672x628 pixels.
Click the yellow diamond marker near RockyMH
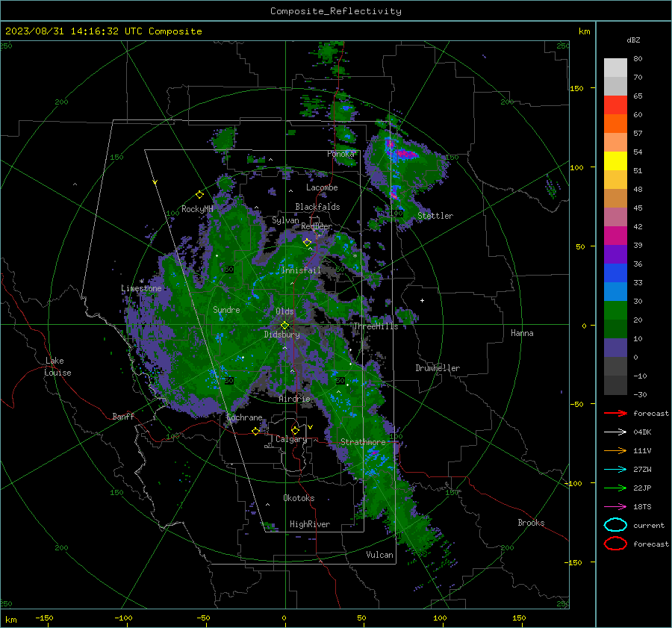pos(199,195)
